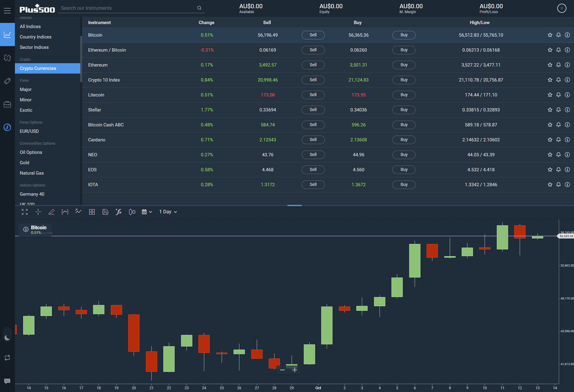The image size is (574, 392).
Task: Click the search magnifier icon
Action: (199, 8)
